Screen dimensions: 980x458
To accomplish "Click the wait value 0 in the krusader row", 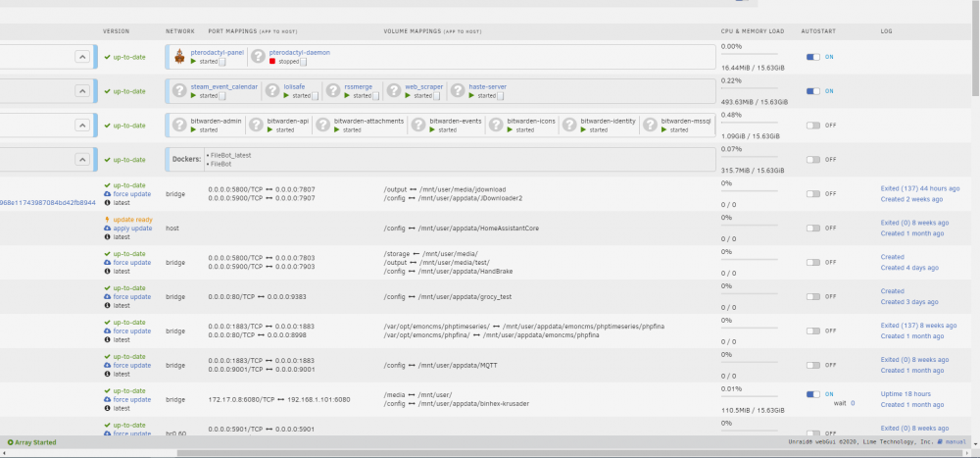I will point(853,403).
